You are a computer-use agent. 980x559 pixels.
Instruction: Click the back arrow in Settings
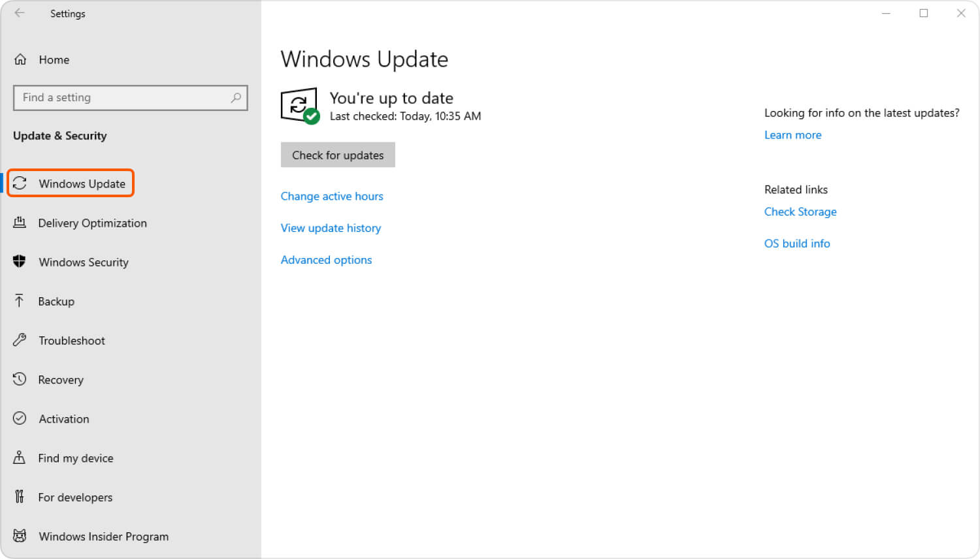coord(20,13)
